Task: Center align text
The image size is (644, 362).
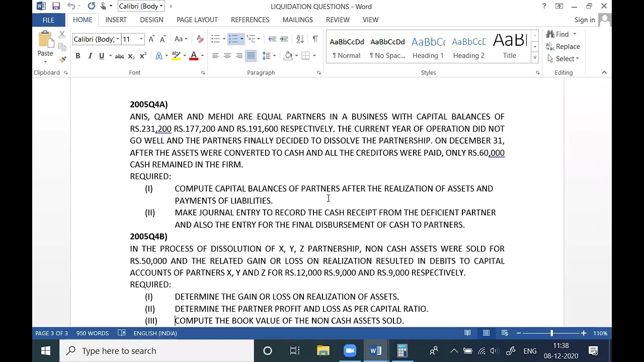Action: [227, 56]
